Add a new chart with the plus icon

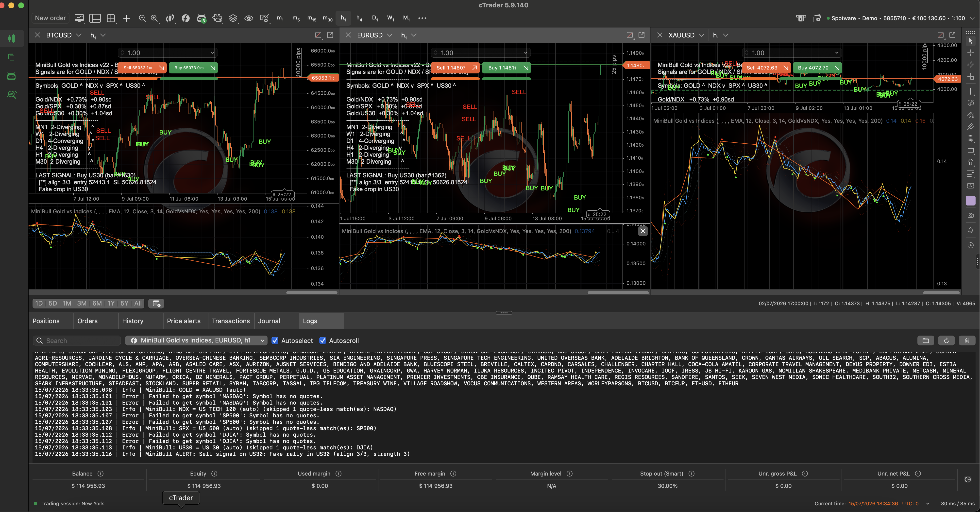point(127,18)
